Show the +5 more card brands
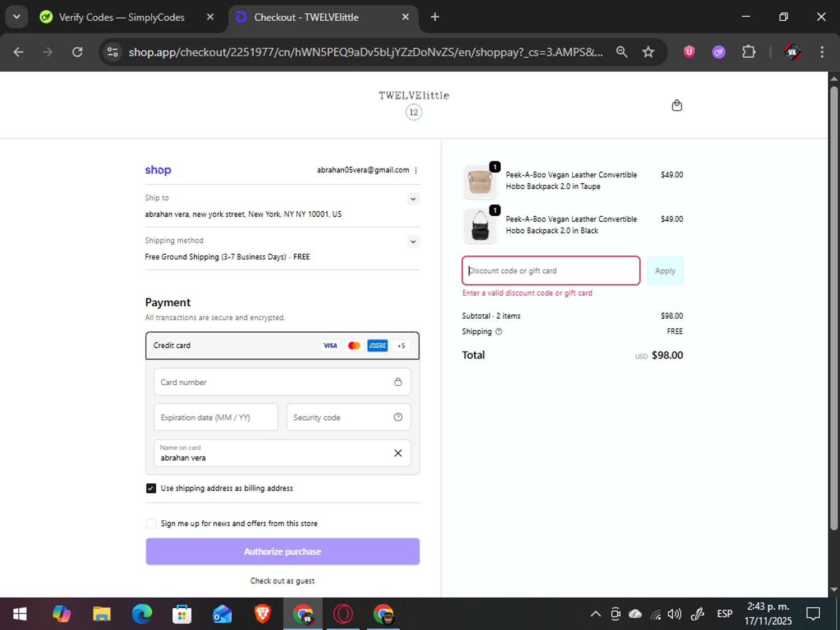 click(x=401, y=346)
